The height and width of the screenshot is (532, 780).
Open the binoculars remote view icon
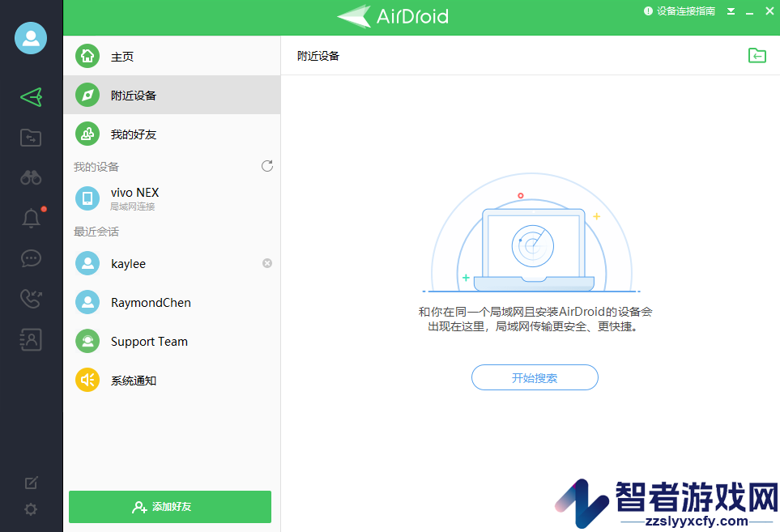31,177
